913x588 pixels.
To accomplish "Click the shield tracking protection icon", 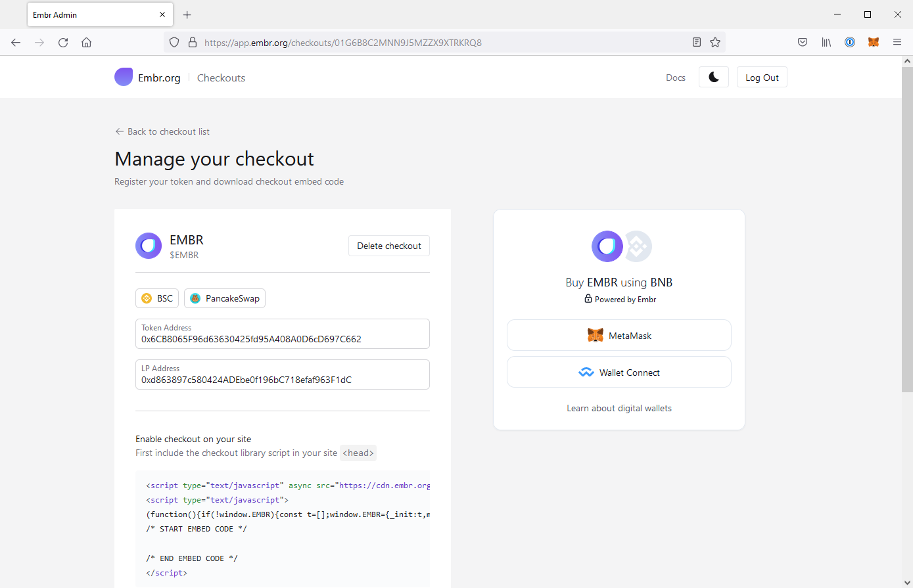I will pos(174,42).
